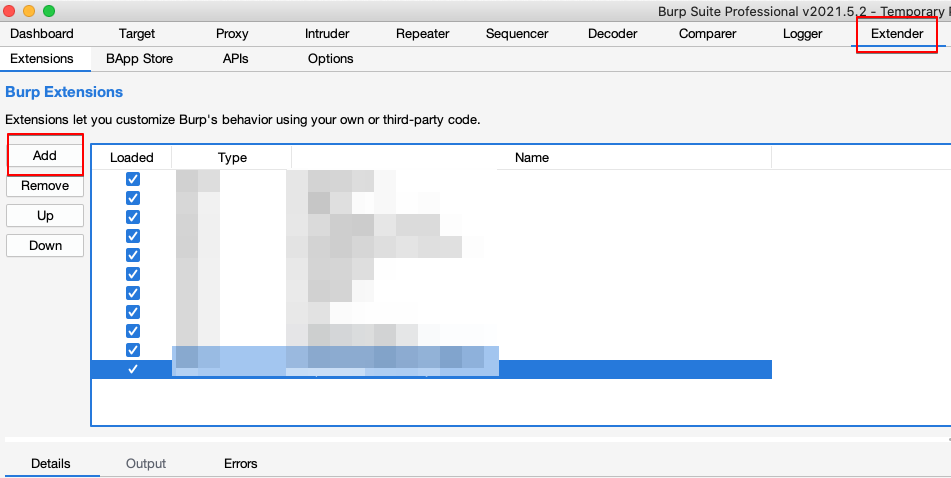Go to the Intruder tab
Viewport: 951px width, 478px height.
click(327, 33)
